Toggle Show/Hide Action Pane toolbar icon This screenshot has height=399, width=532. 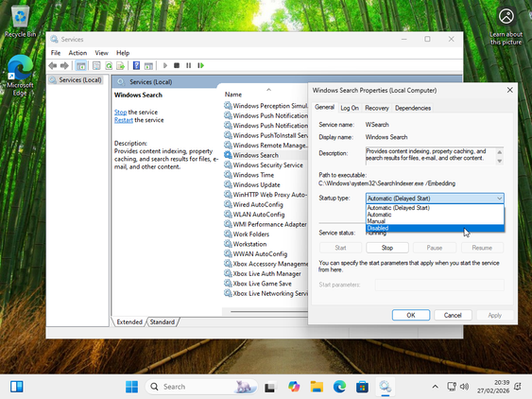coord(148,65)
